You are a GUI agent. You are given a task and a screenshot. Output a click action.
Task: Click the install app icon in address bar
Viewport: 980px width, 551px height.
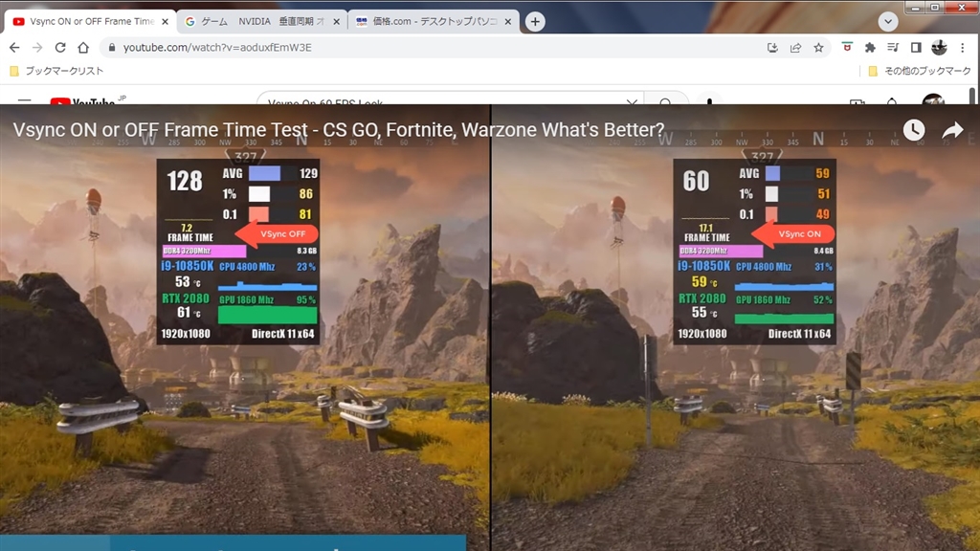click(x=772, y=48)
